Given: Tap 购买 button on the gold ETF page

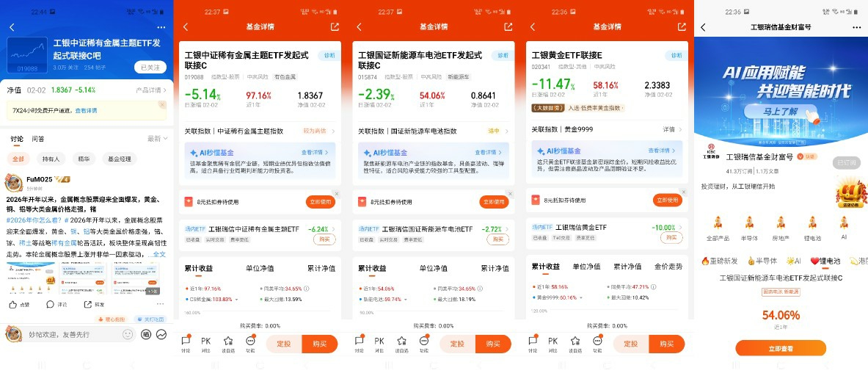Looking at the screenshot, I should point(666,344).
